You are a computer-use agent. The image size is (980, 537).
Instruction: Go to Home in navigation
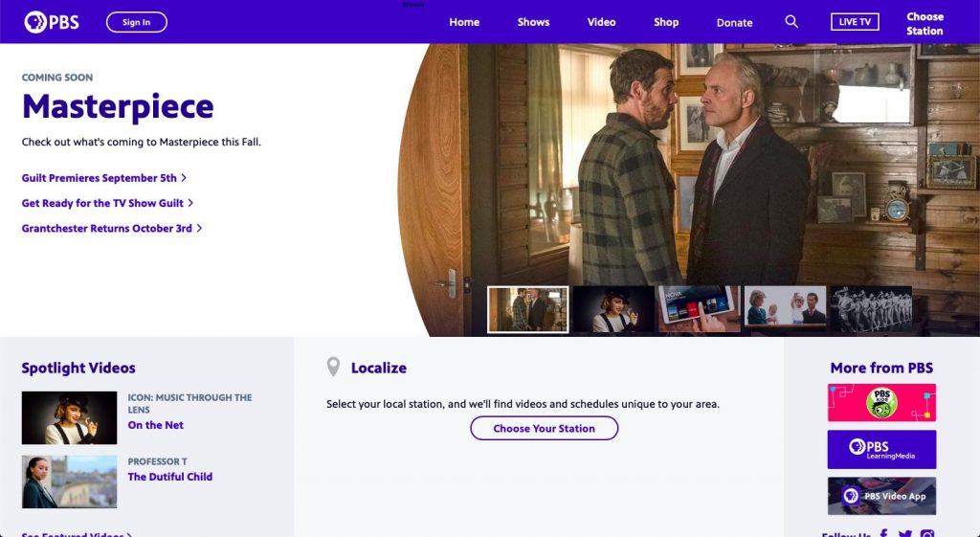click(464, 22)
